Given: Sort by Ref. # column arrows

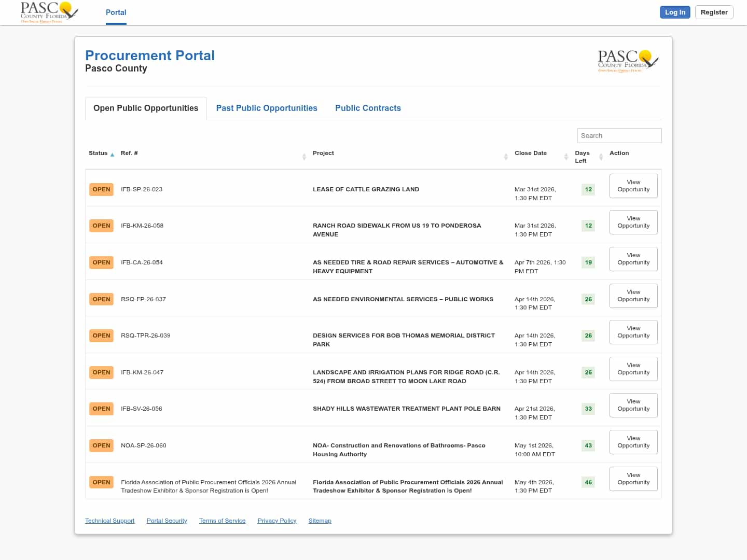Looking at the screenshot, I should click(x=304, y=157).
